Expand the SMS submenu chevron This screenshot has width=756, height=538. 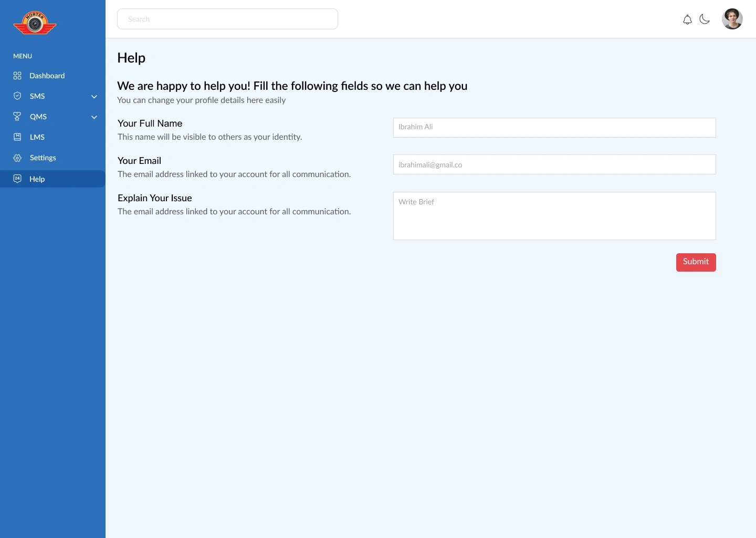click(x=94, y=97)
